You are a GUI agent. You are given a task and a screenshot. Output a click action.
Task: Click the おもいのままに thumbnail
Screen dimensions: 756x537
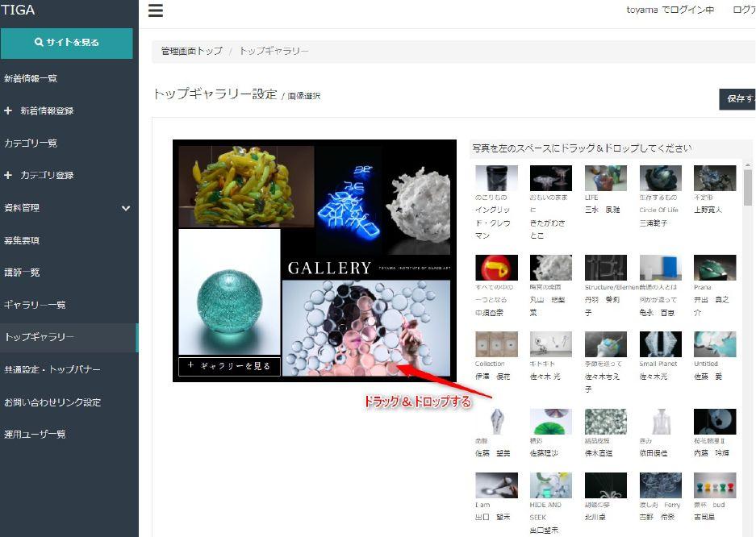550,178
